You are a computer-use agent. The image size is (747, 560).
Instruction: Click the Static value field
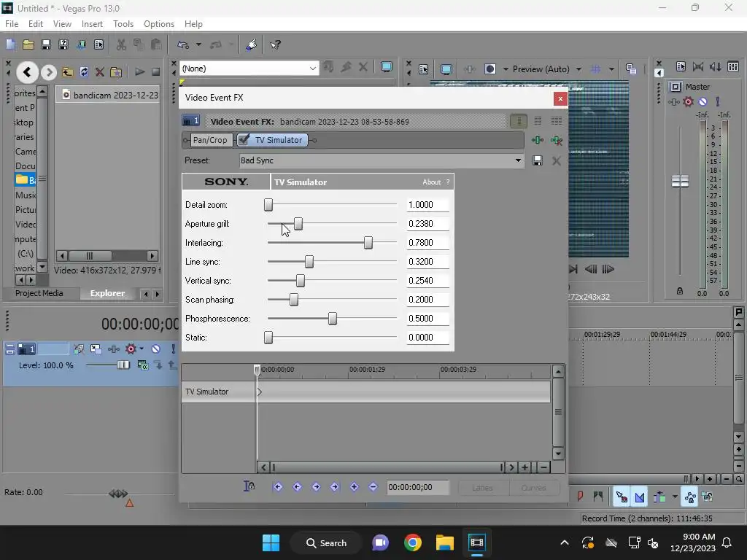coord(427,338)
